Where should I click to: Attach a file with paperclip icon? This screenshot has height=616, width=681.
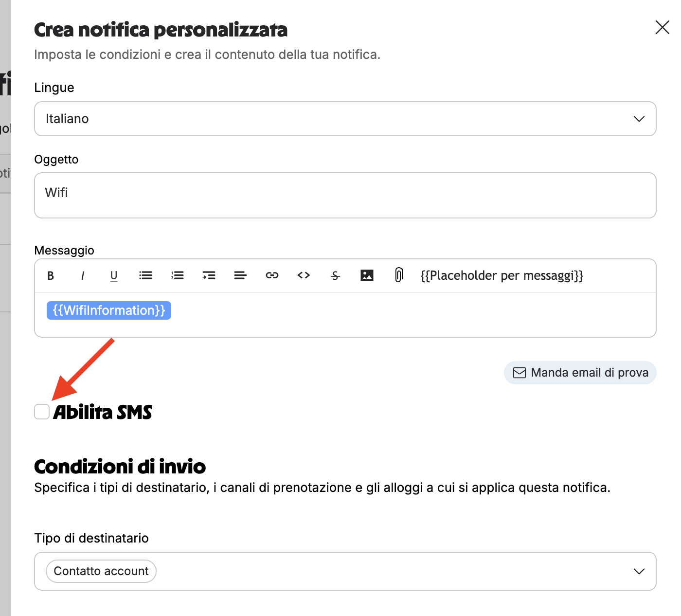pyautogui.click(x=399, y=275)
